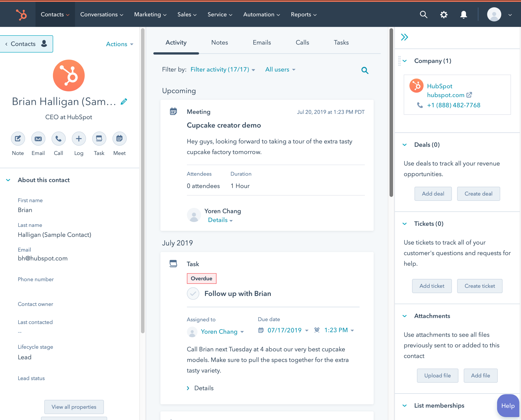This screenshot has width=521, height=420.
Task: Click the HubSpot company logo in card
Action: click(x=416, y=86)
